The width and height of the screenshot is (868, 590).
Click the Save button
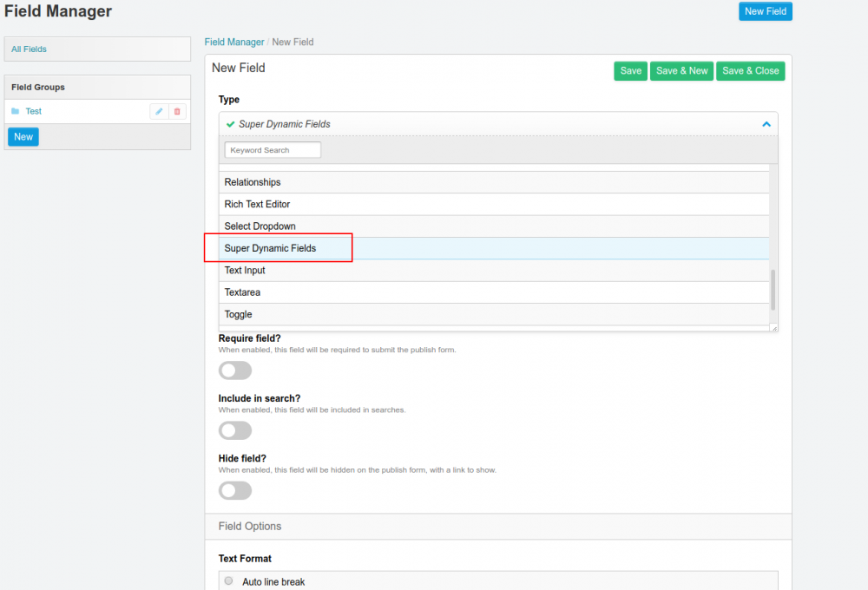630,71
